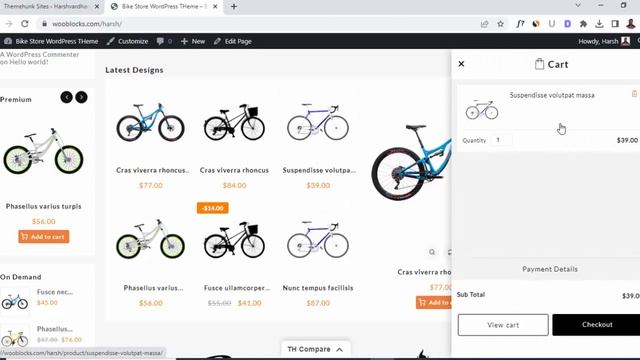Image resolution: width=640 pixels, height=360 pixels.
Task: Open a new browser tab
Action: [234, 7]
